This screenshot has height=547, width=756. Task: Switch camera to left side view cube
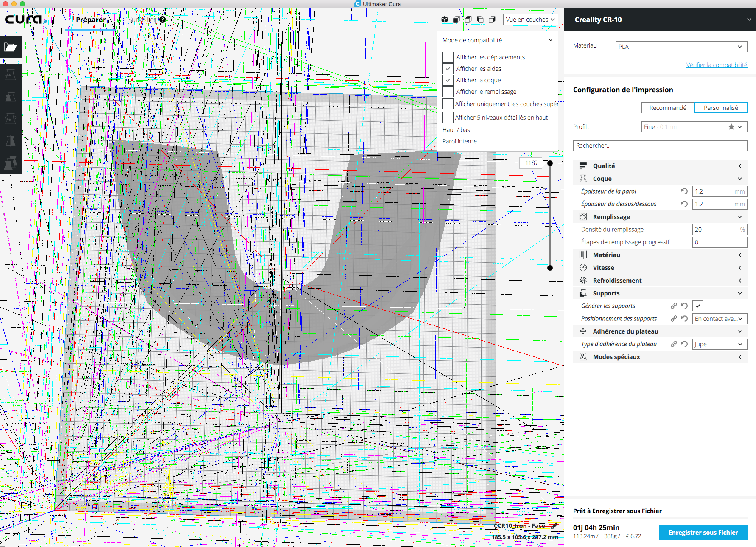point(480,20)
